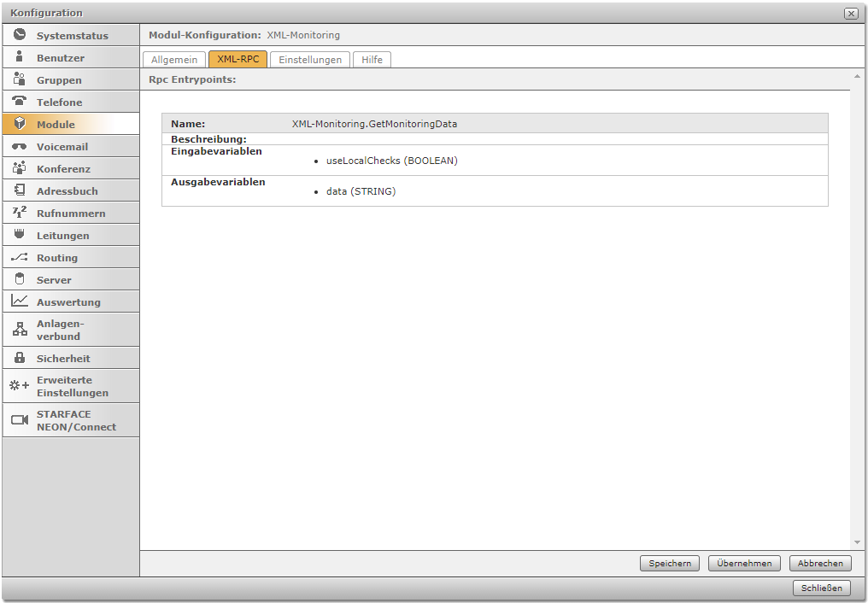This screenshot has height=603, width=868.
Task: Click the Benutzer person icon
Action: point(20,57)
